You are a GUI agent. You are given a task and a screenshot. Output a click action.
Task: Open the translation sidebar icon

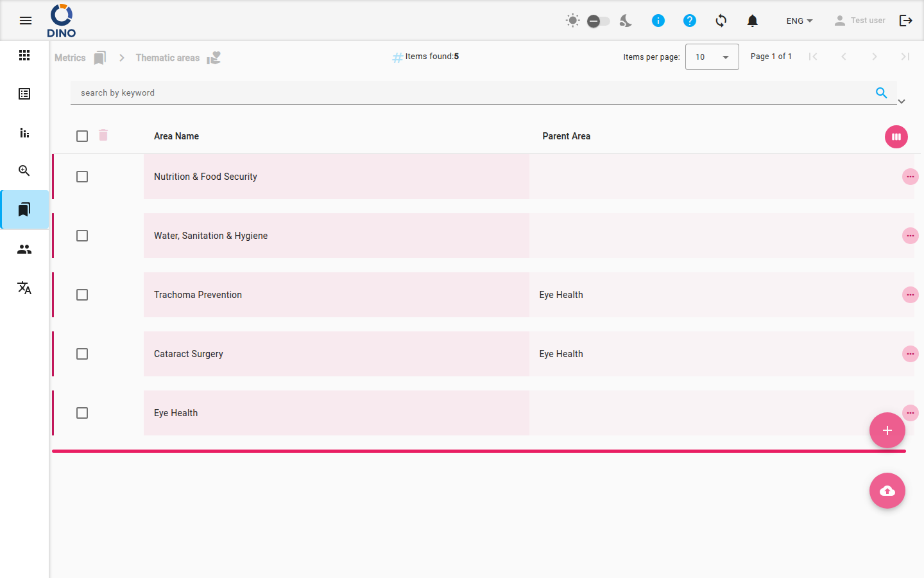click(x=24, y=288)
